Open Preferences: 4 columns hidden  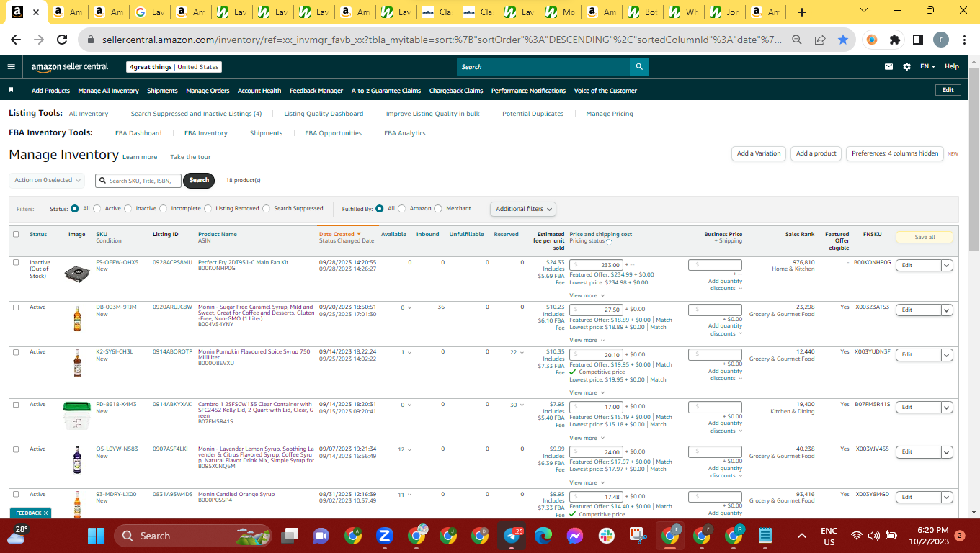(895, 153)
